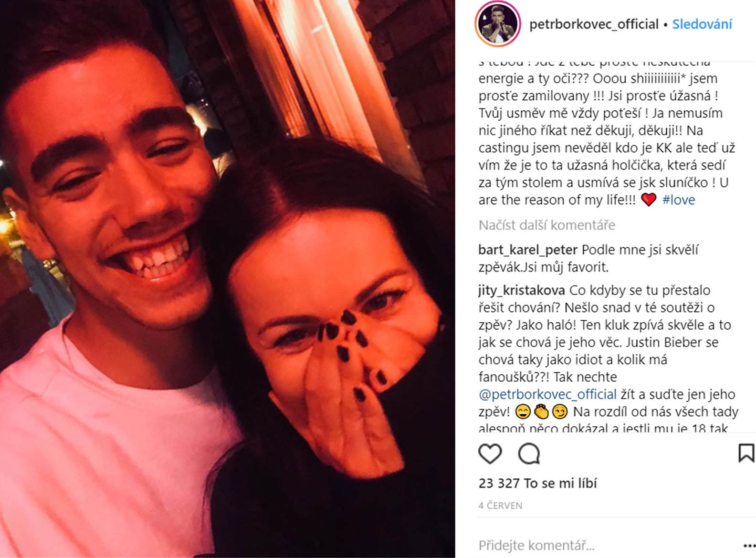Open the #love hashtag
Image resolution: width=756 pixels, height=558 pixels.
(x=679, y=200)
